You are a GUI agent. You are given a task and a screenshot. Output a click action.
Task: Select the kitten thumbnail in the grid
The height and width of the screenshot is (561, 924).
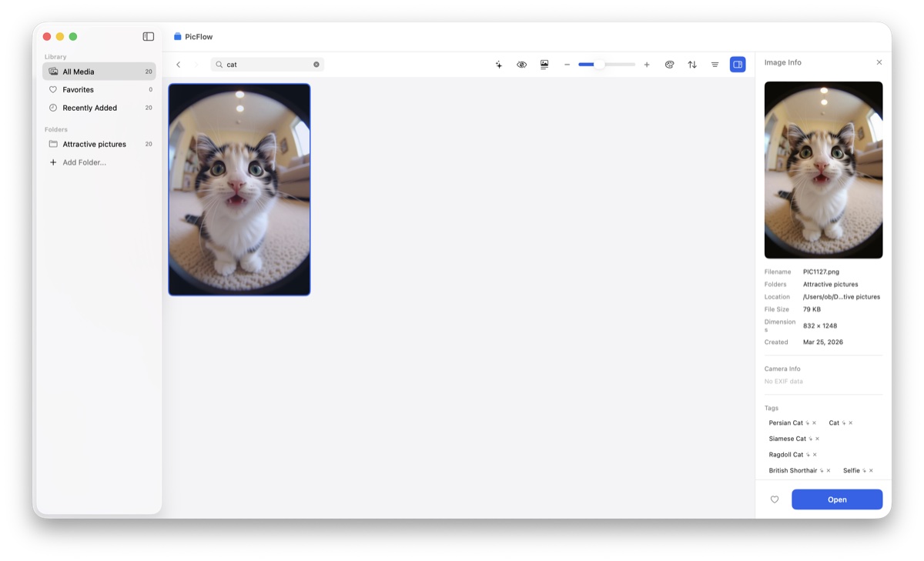point(239,189)
